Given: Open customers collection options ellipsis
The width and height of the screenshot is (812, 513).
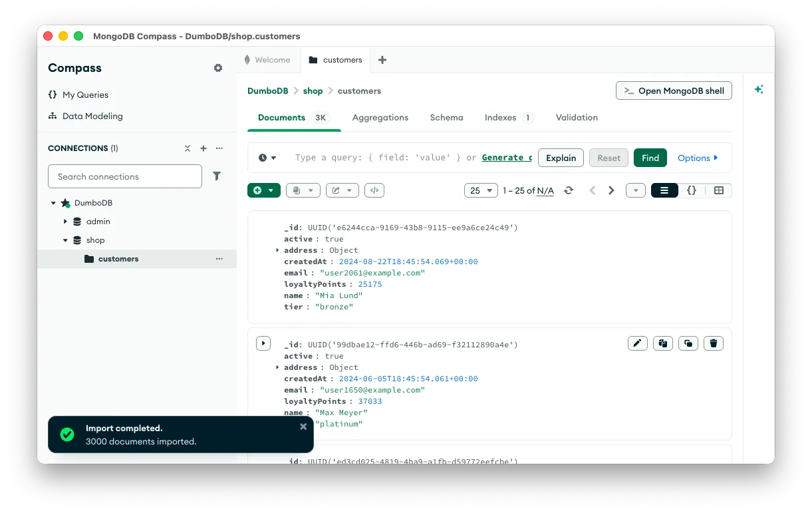Looking at the screenshot, I should click(x=219, y=259).
